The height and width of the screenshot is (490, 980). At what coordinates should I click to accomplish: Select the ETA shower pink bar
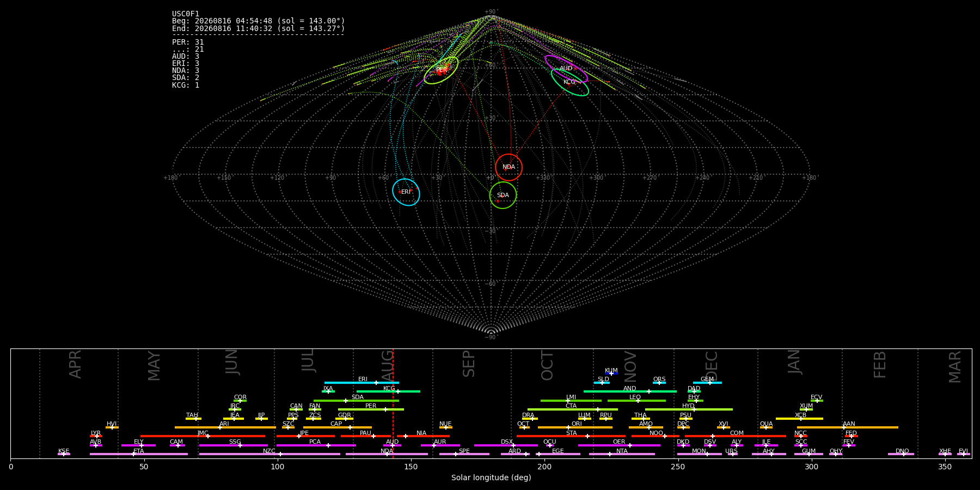click(139, 454)
